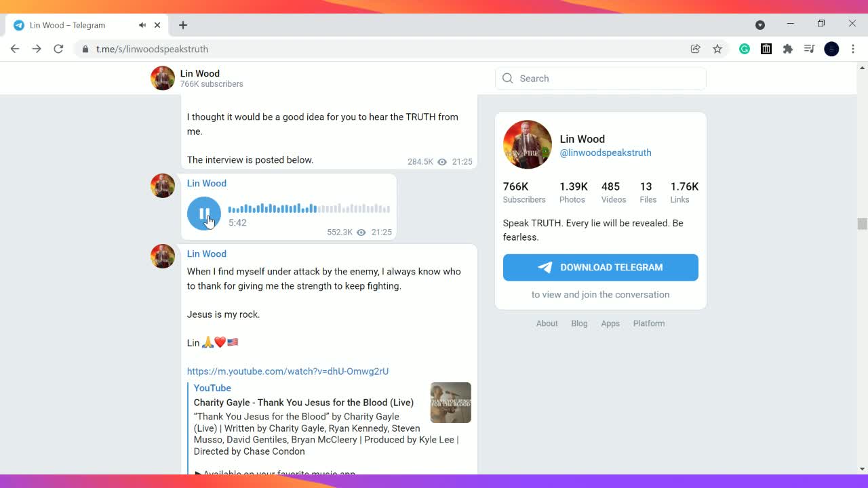Image resolution: width=868 pixels, height=488 pixels.
Task: Click the paper plane icon on download button
Action: coord(545,268)
